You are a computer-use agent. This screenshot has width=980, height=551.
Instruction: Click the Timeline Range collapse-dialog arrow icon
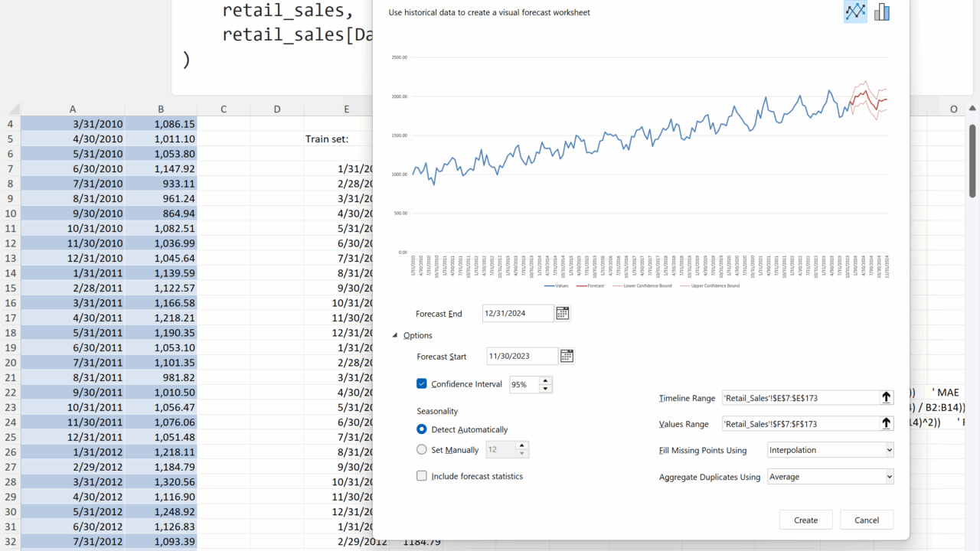887,397
